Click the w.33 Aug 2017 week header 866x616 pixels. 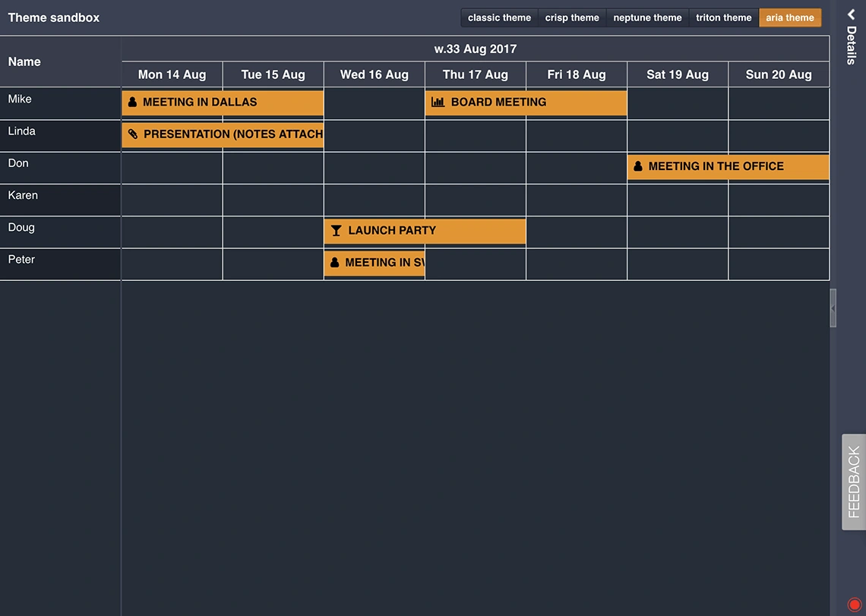tap(475, 49)
